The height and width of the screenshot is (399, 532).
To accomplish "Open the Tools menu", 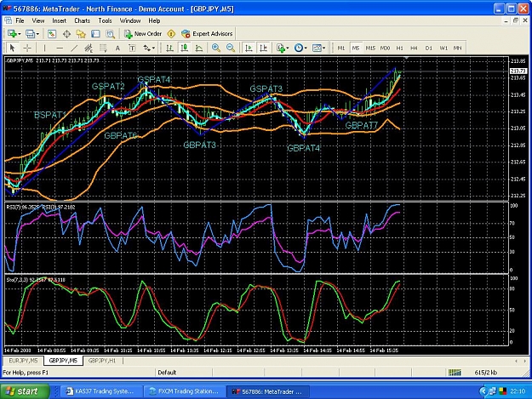I will point(105,20).
